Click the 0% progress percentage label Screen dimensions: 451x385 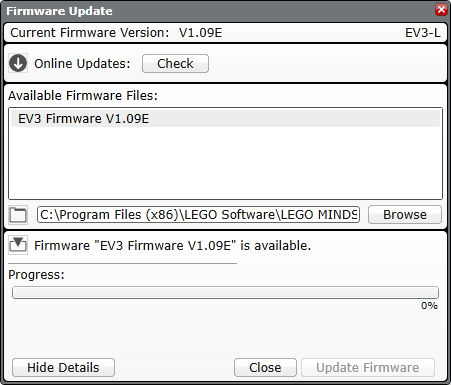[429, 305]
